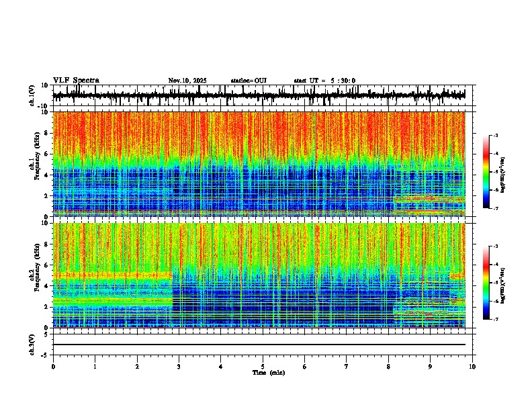Click time axis tick label "1"
This screenshot has width=532, height=411.
[95, 367]
